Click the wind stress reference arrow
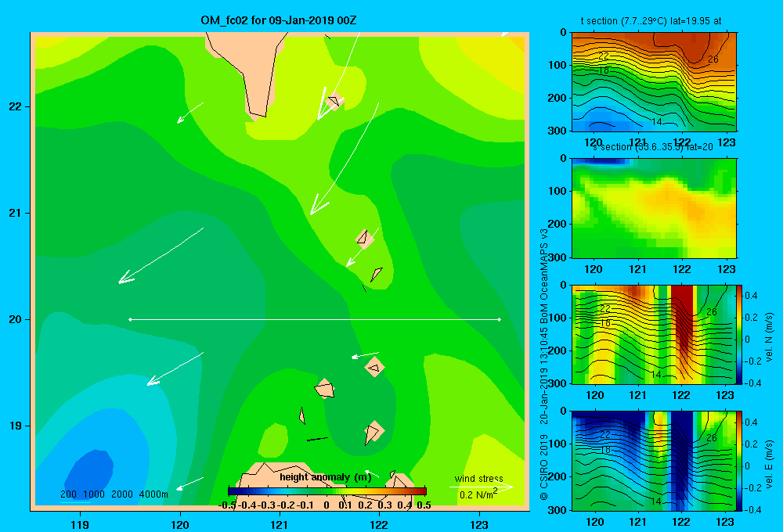 pos(481,487)
